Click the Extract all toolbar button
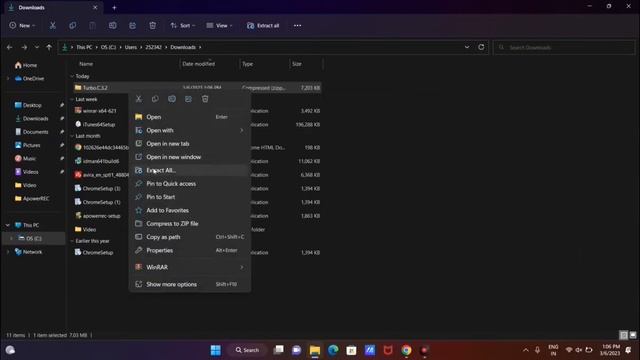The image size is (640, 360). tap(263, 25)
